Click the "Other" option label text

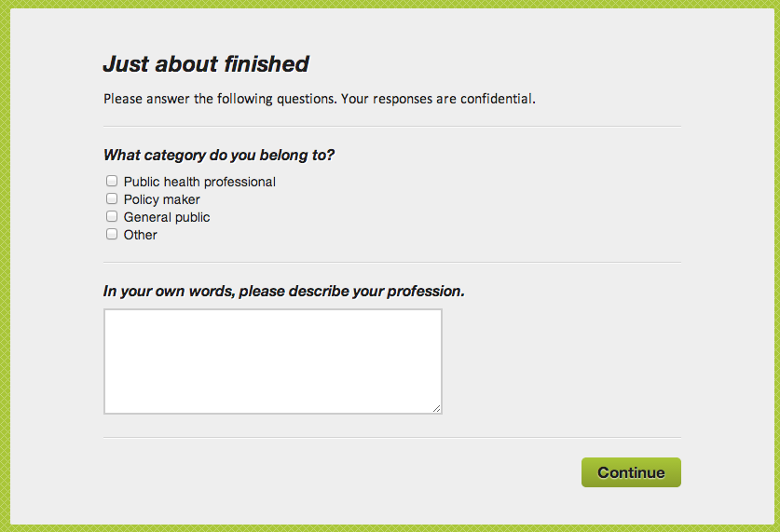(x=140, y=235)
